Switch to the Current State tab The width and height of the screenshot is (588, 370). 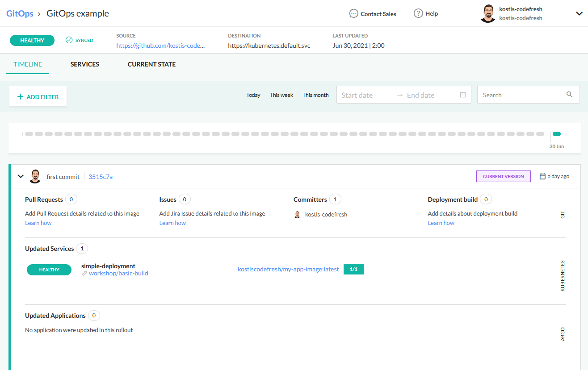coord(151,64)
